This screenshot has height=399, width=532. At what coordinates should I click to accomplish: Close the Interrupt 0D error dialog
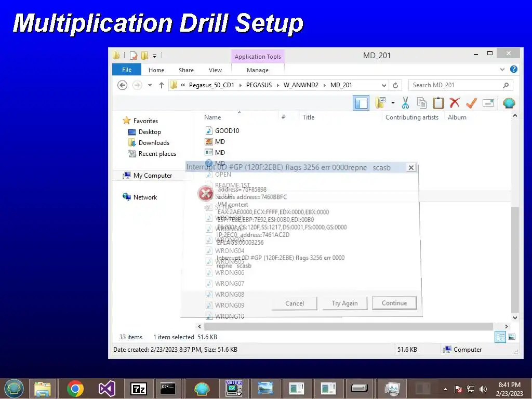(411, 167)
